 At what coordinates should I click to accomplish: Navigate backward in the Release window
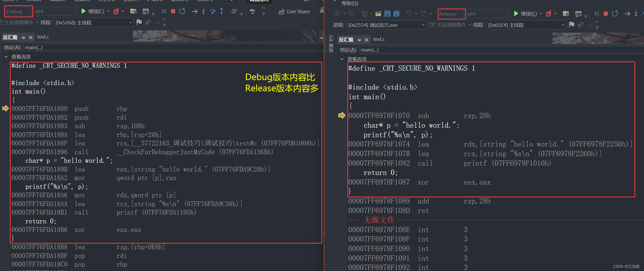click(337, 14)
